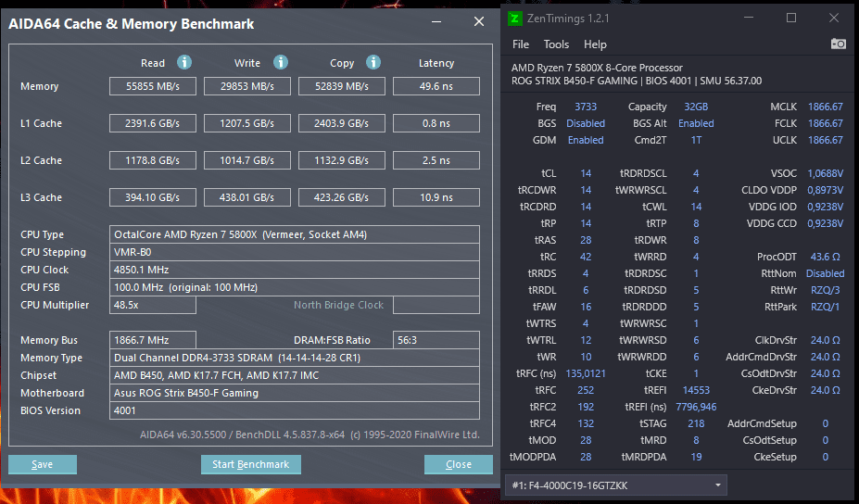The width and height of the screenshot is (859, 504).
Task: Click the Motherboard field Asus ROG Strix
Action: 295,393
